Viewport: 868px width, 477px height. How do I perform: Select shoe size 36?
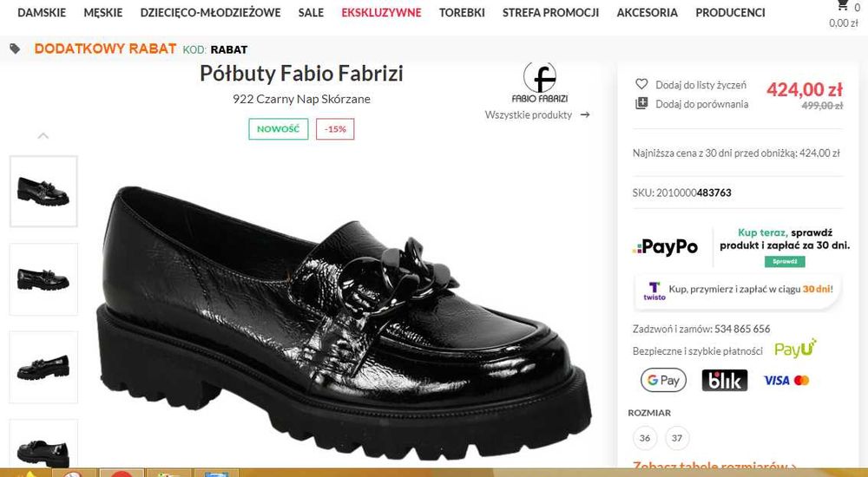[x=644, y=438]
